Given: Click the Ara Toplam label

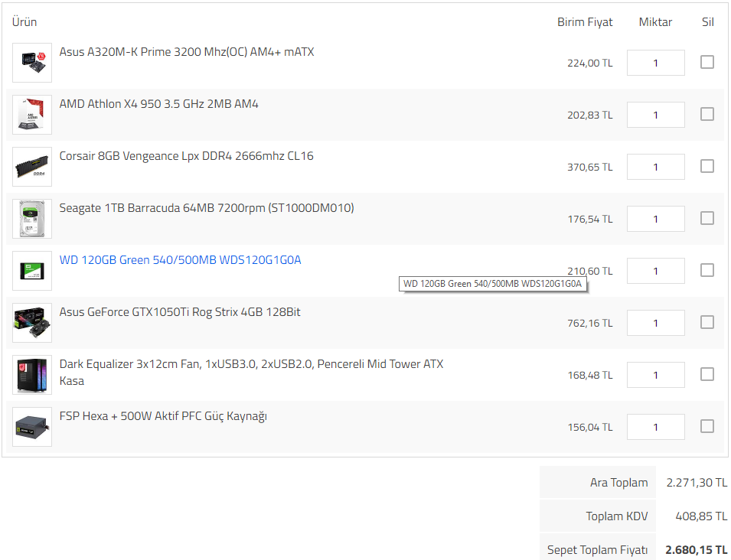Looking at the screenshot, I should 618,483.
